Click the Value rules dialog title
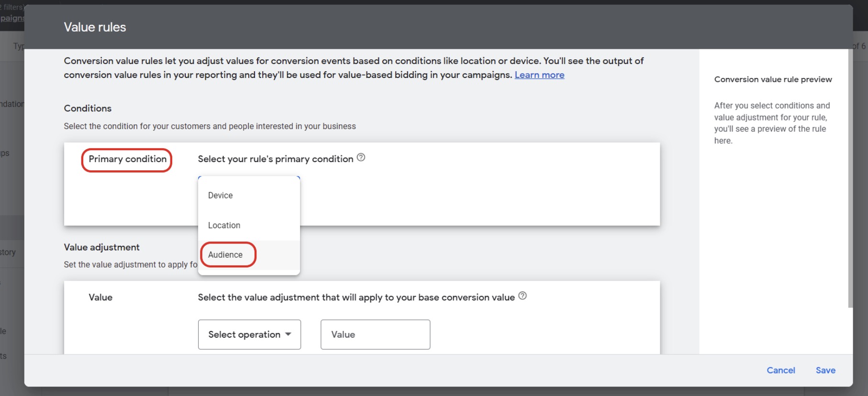 point(95,27)
